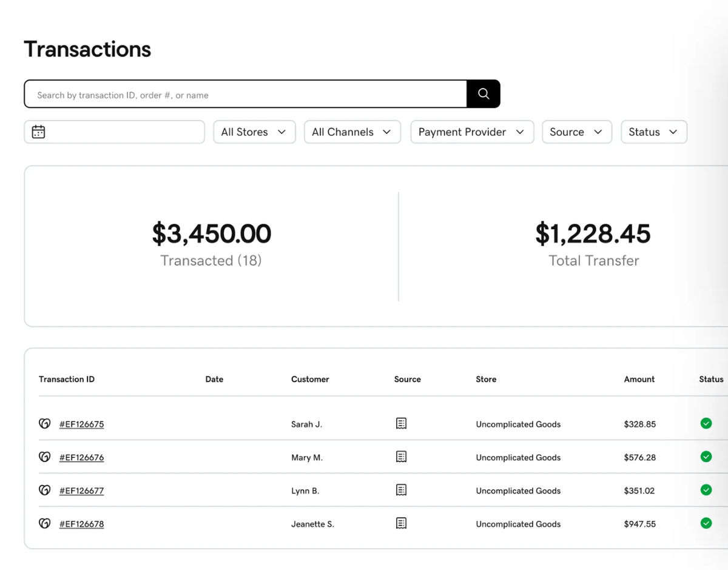Open the calendar date picker icon

(x=38, y=131)
